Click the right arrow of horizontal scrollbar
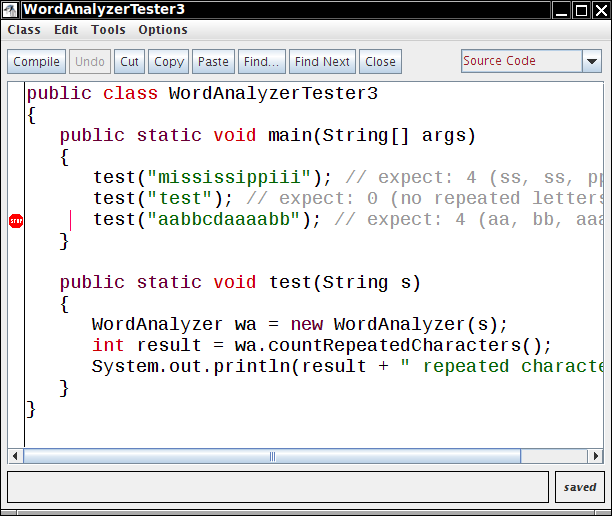 pos(595,456)
